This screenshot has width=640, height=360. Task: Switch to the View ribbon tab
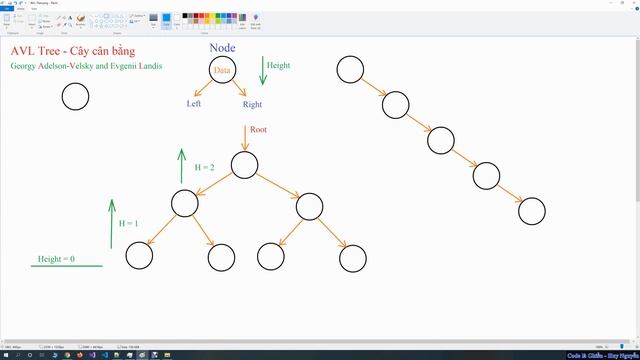tap(34, 9)
